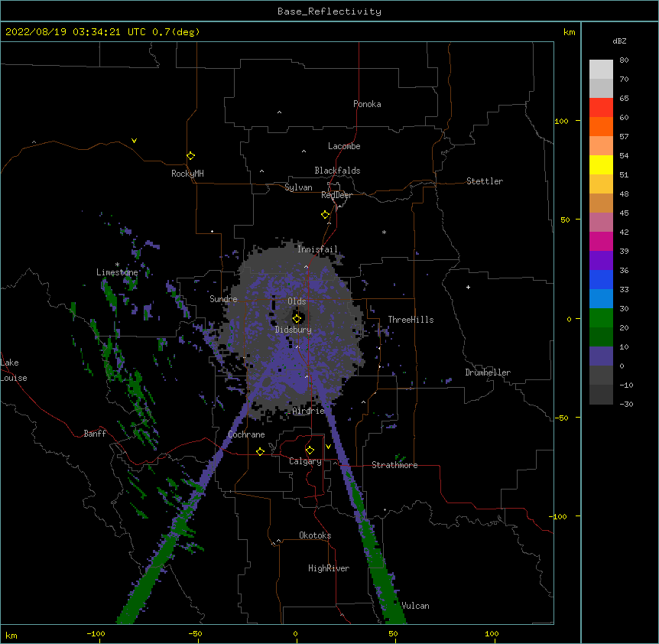Select the light blue 30–33 dBZ swatch
The width and height of the screenshot is (659, 644).
[x=601, y=299]
